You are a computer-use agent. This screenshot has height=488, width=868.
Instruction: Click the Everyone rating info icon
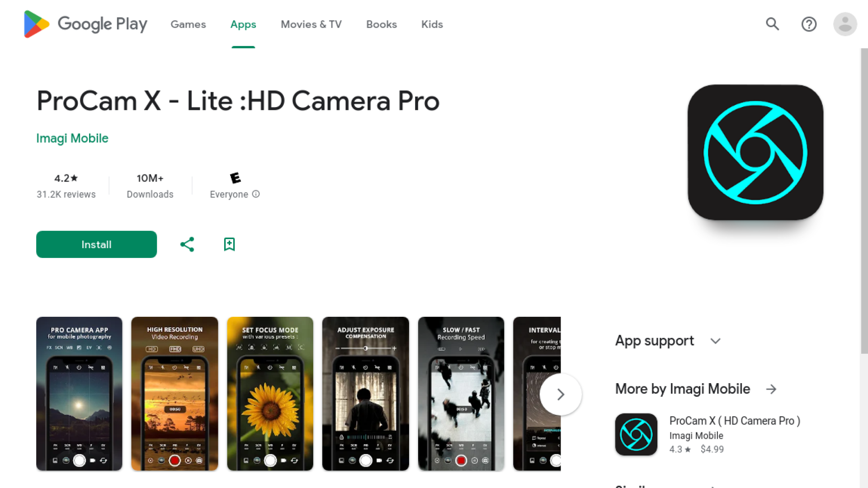[256, 194]
